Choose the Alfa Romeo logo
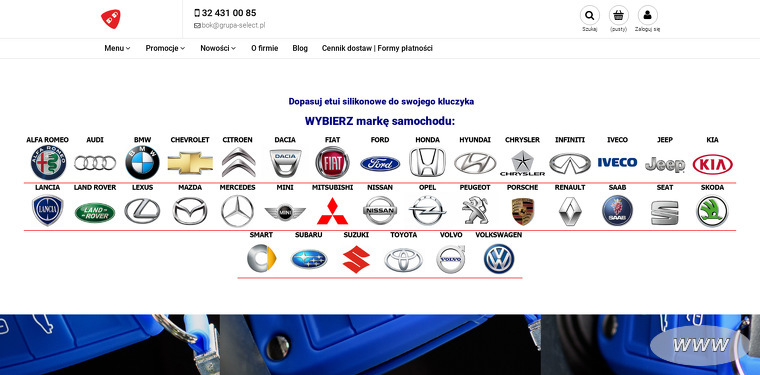Screen dimensions: 760x375 pyautogui.click(x=48, y=162)
